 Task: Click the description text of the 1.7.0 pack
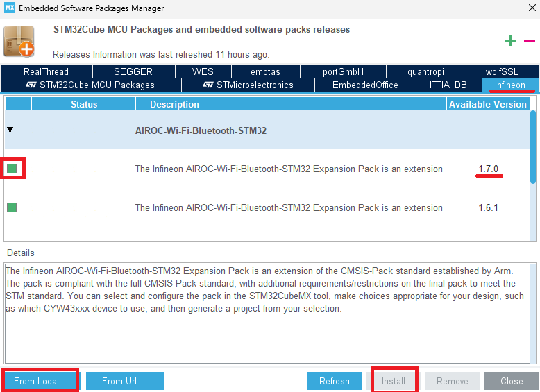click(290, 169)
